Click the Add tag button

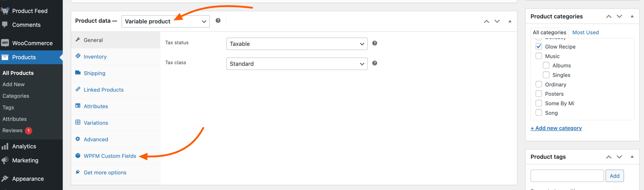click(615, 176)
